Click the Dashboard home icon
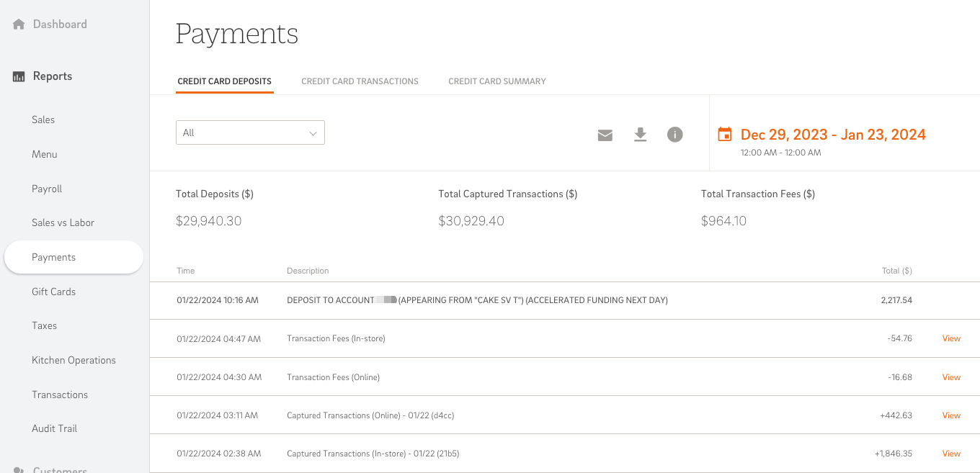Image resolution: width=980 pixels, height=473 pixels. coord(19,24)
